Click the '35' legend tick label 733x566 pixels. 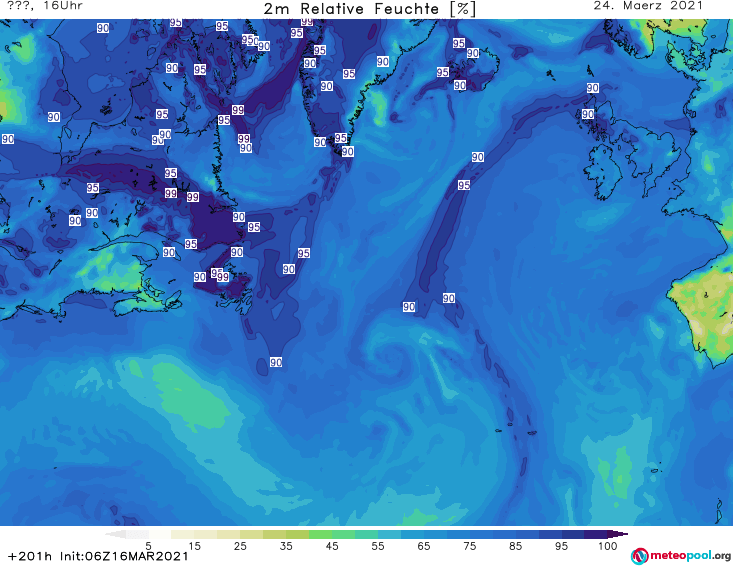coord(286,546)
